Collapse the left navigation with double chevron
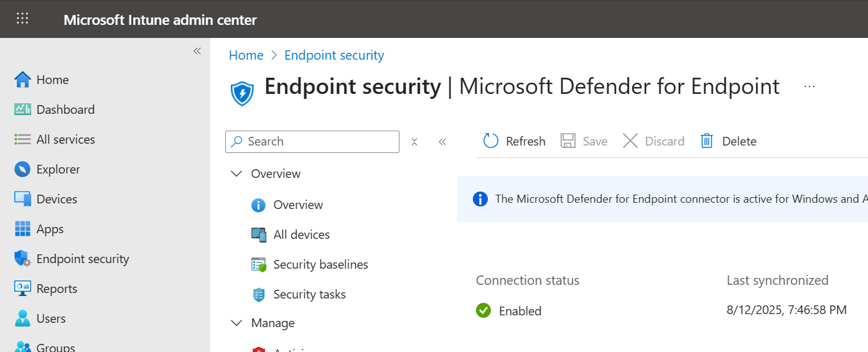868x352 pixels. point(197,51)
